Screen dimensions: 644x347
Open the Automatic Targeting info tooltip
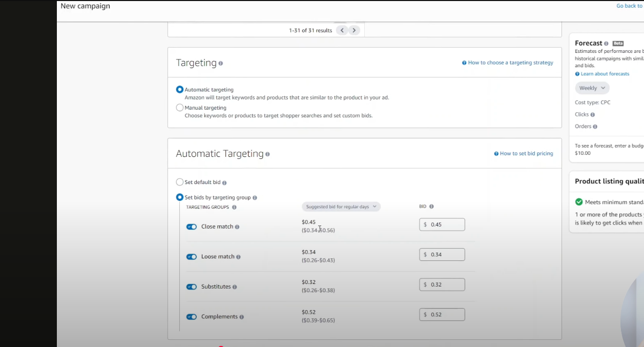point(267,154)
